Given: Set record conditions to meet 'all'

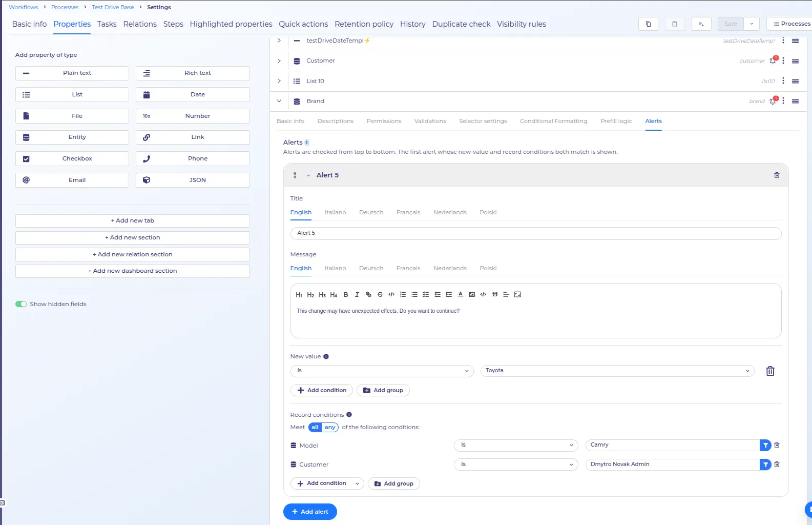Looking at the screenshot, I should 315,428.
